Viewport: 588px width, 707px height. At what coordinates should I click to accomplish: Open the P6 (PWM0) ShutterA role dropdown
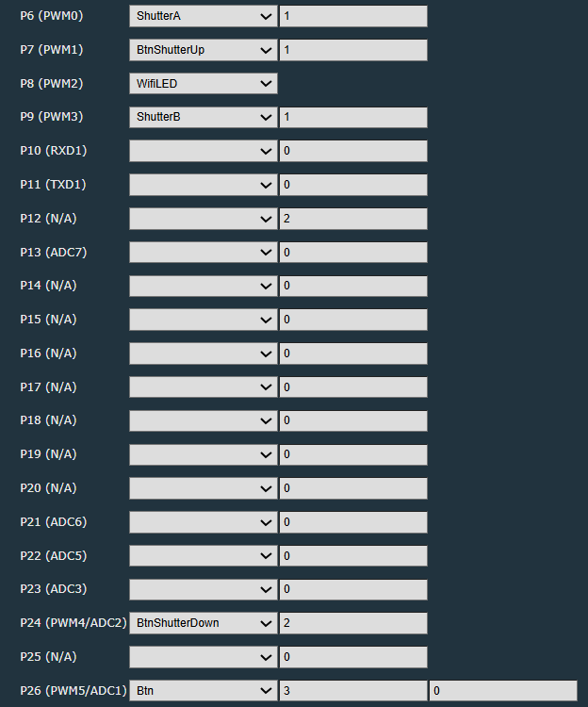[x=203, y=16]
